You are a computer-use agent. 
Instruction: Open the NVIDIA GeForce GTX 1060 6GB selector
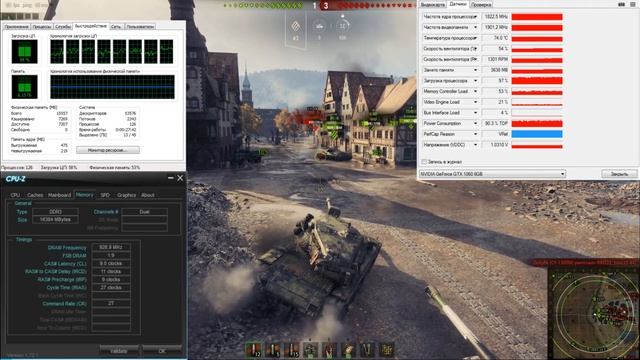pyautogui.click(x=492, y=174)
